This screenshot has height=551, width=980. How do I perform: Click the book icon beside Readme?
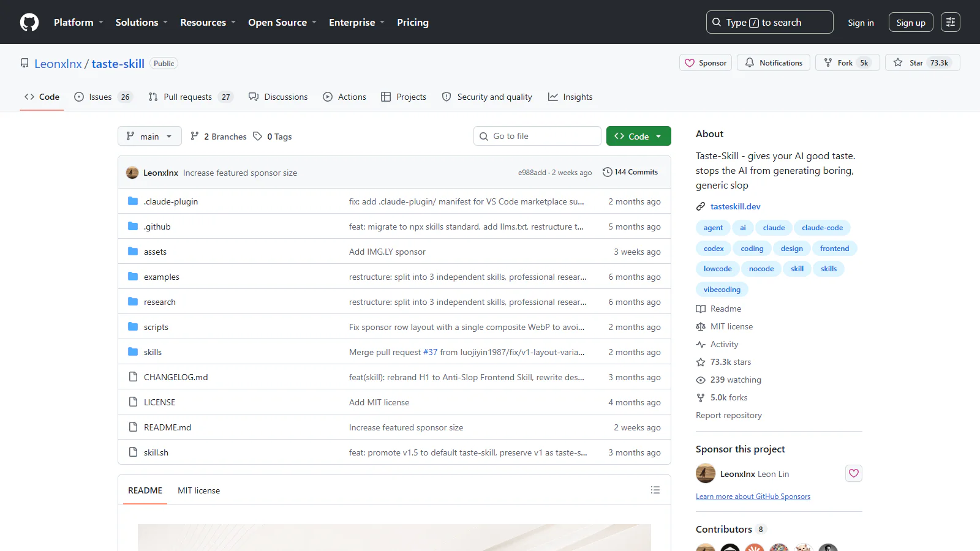[x=701, y=309]
